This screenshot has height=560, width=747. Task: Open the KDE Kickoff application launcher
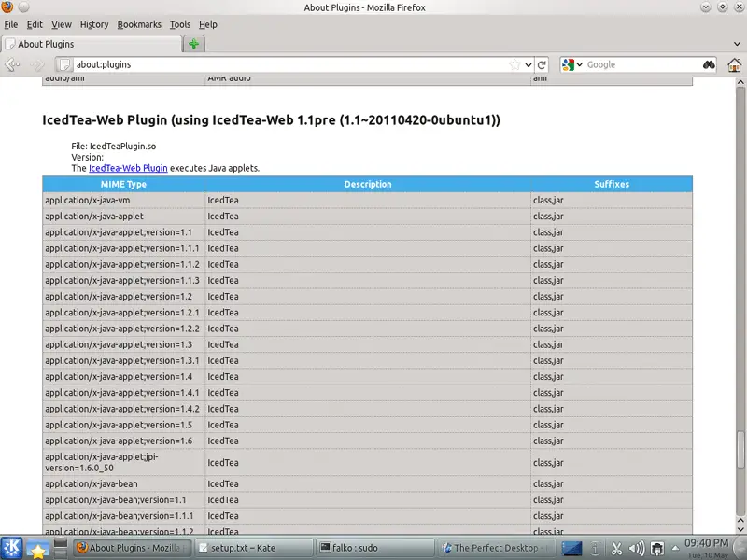coord(11,548)
